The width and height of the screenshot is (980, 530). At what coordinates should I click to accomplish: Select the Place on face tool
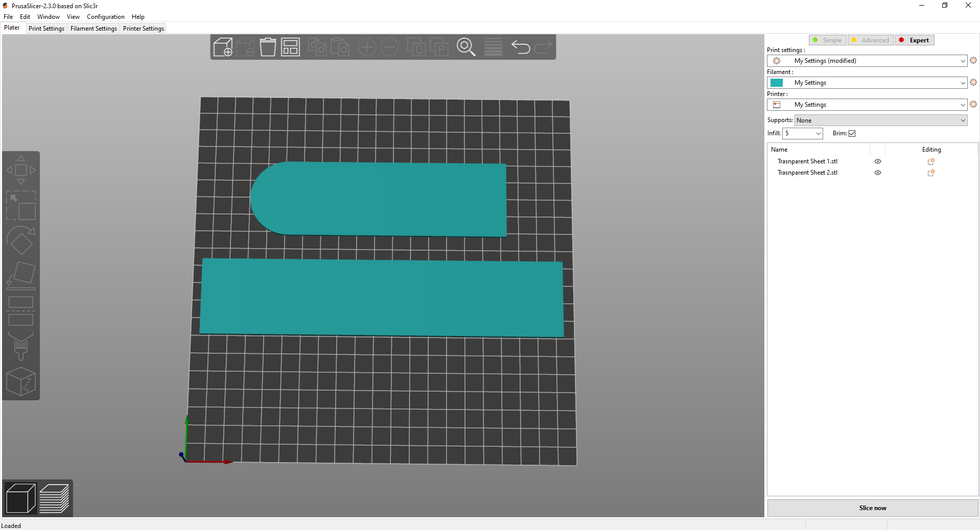(21, 275)
